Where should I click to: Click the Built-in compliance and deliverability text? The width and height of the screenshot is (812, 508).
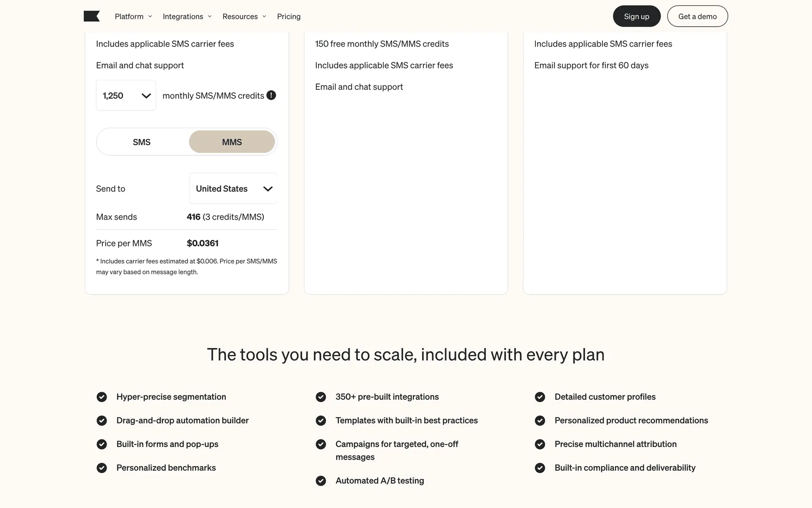[625, 468]
